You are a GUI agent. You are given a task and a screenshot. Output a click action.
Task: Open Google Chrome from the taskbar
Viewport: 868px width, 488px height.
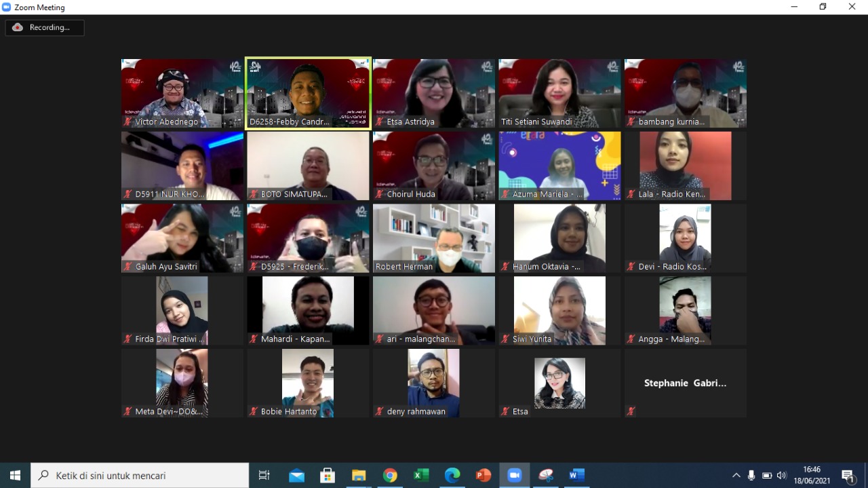point(390,476)
